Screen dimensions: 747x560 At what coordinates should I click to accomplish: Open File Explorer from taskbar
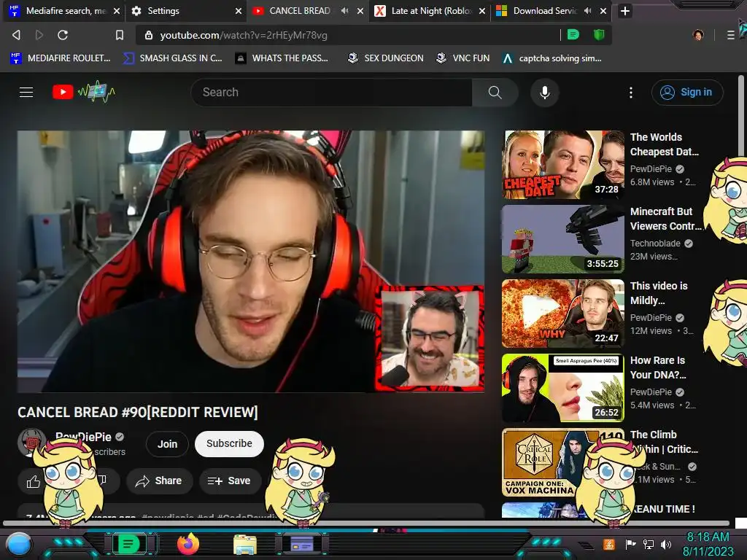click(x=245, y=544)
